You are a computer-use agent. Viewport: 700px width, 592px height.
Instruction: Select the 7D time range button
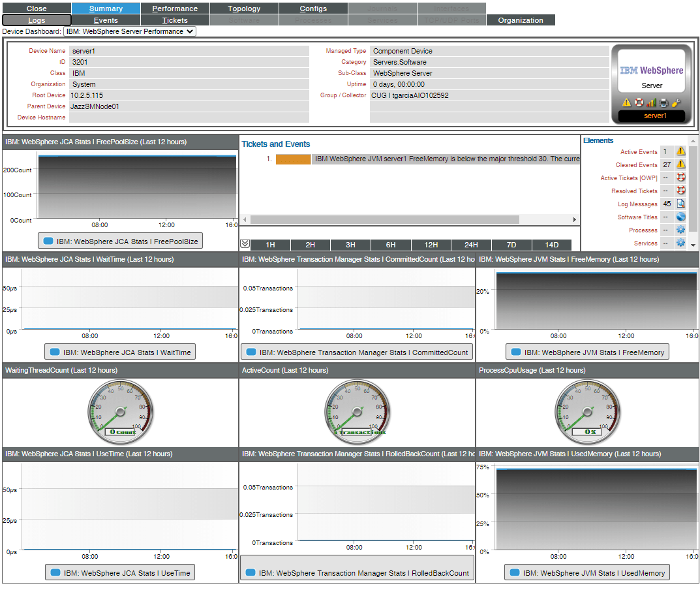click(511, 244)
